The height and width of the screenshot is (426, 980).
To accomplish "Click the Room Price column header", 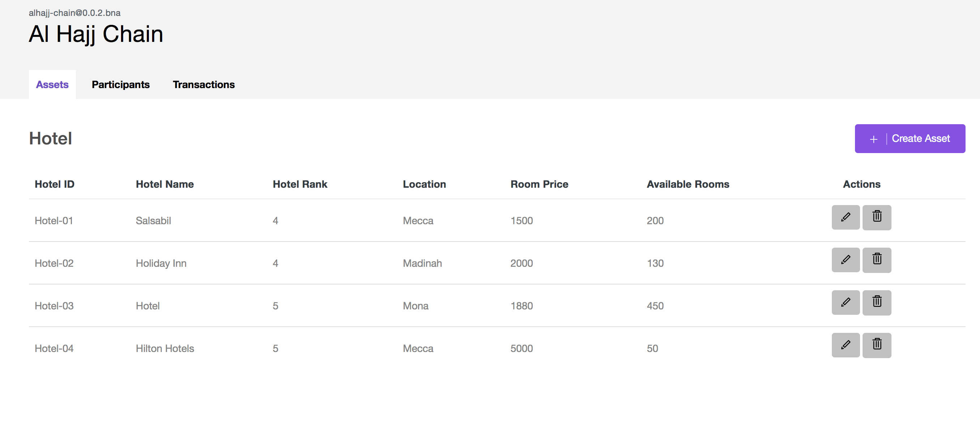I will pos(539,184).
